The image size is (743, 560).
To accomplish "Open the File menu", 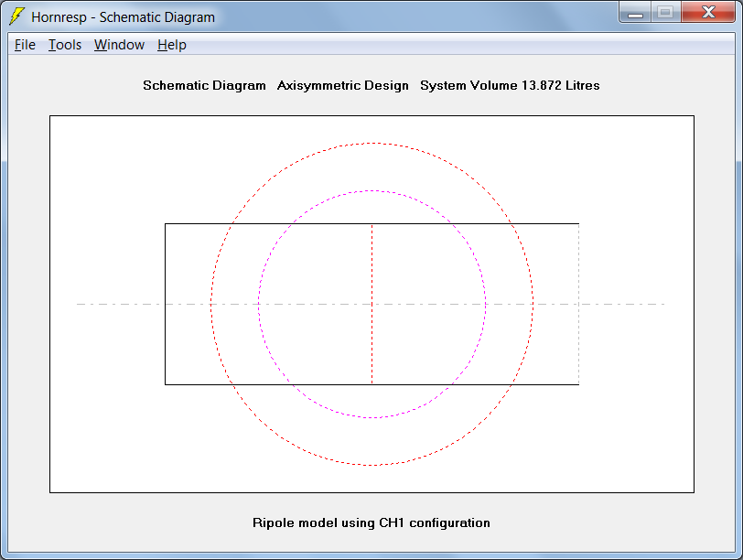I will point(25,45).
